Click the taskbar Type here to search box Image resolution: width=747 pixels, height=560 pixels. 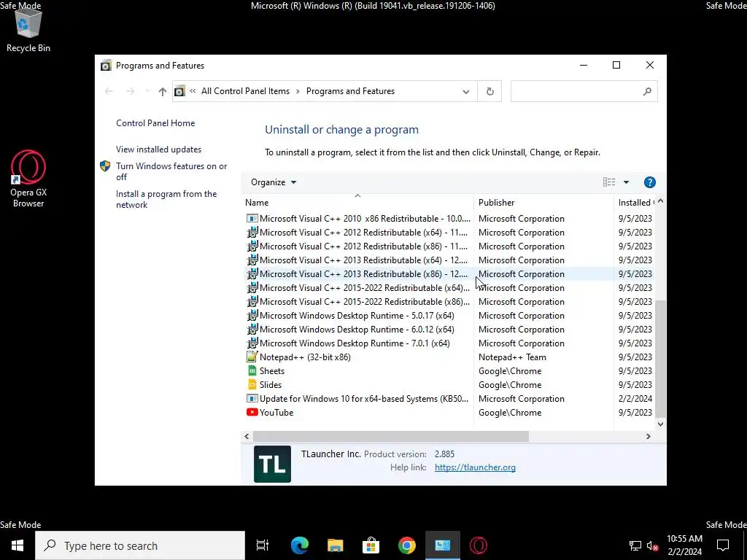140,545
